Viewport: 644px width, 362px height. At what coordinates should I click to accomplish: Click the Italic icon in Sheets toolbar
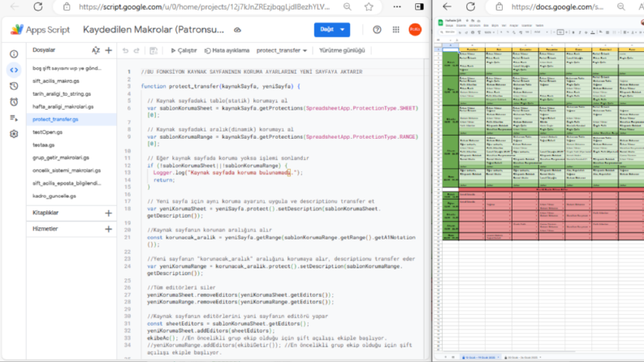click(580, 32)
